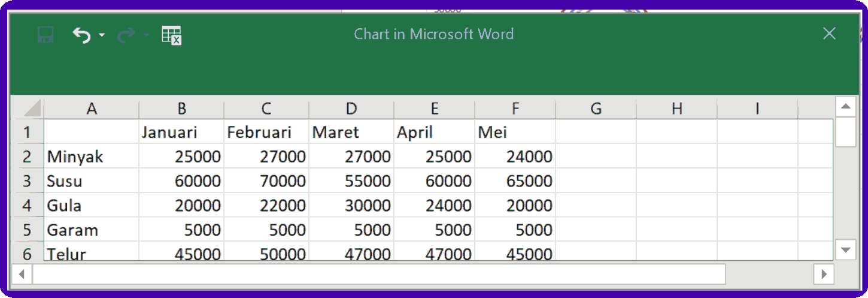Click horizontal scrollbar right arrow

pos(824,274)
